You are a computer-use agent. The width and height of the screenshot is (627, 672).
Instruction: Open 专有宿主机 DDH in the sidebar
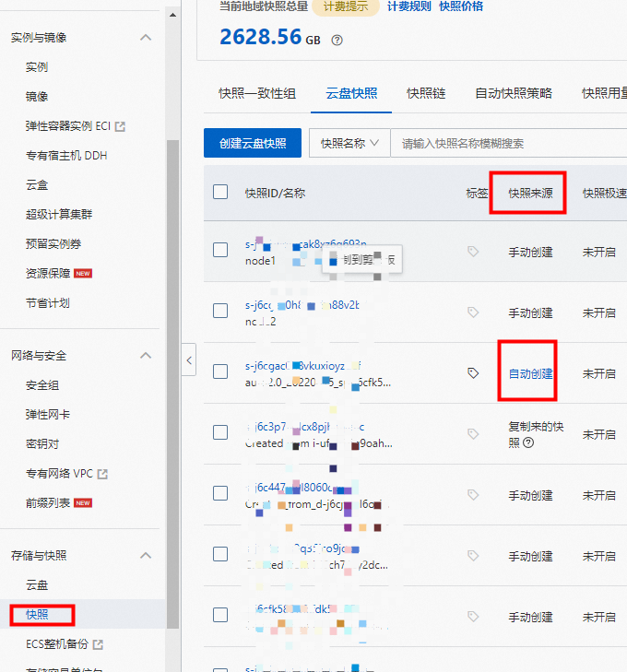[66, 156]
